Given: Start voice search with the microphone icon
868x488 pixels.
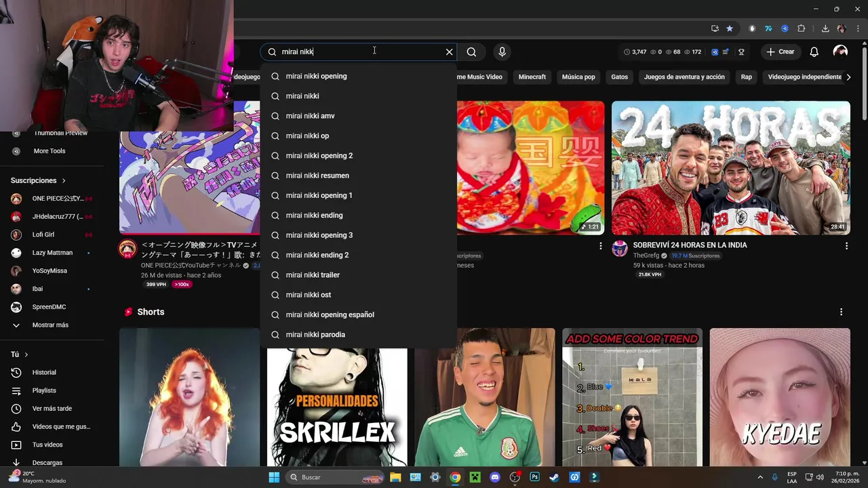Looking at the screenshot, I should pos(502,52).
